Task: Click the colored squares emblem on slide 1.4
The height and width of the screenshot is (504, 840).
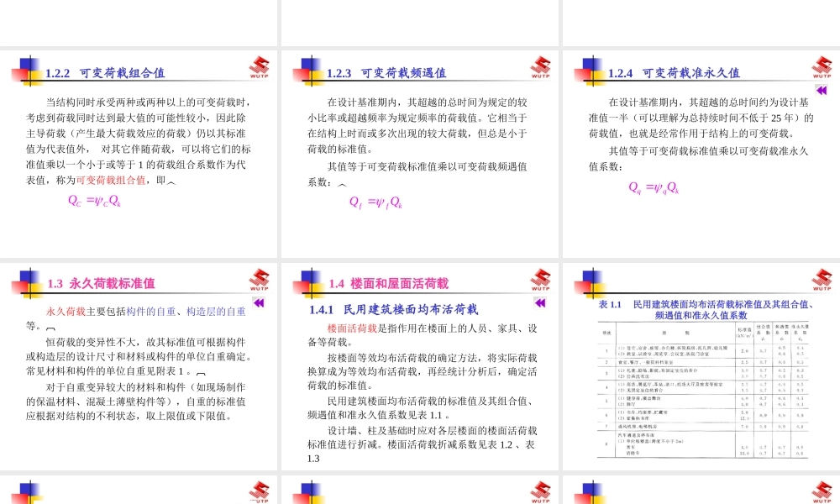Action: 308,283
